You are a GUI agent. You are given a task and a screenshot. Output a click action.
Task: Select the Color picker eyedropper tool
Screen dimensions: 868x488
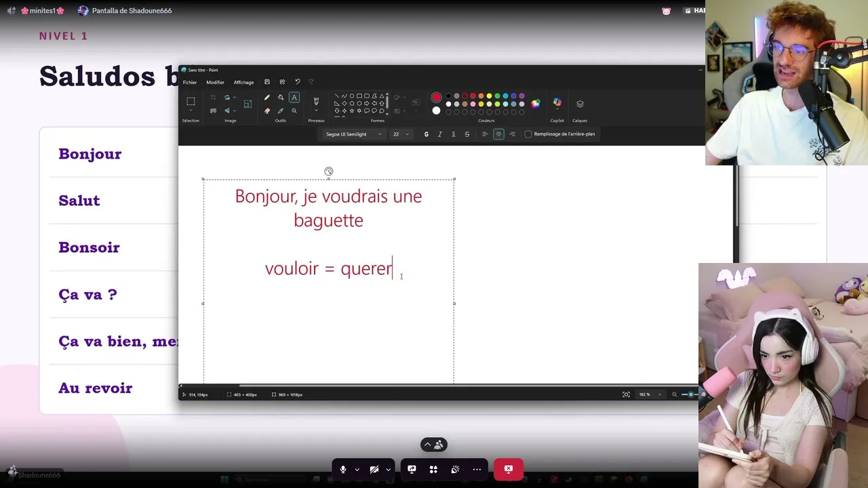(x=281, y=110)
